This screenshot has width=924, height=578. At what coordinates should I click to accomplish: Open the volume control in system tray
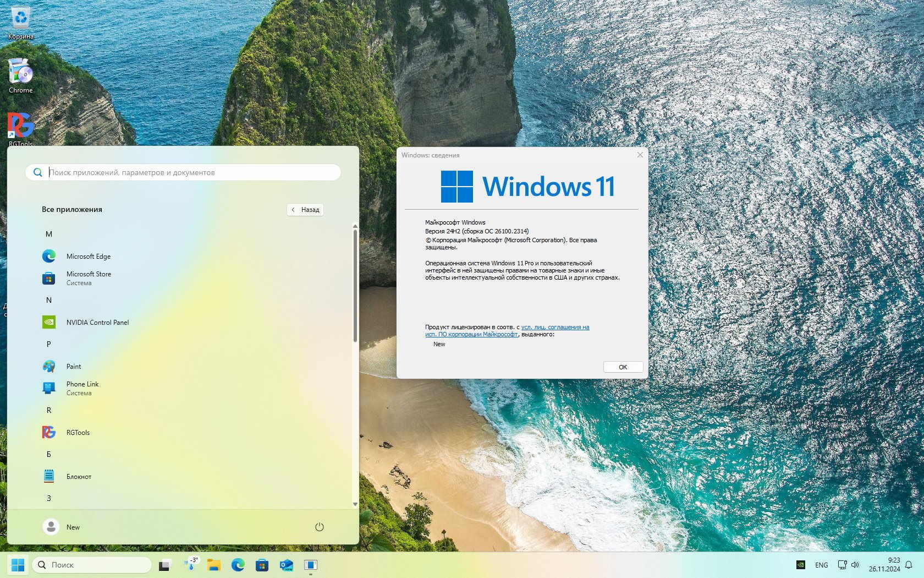coord(855,565)
